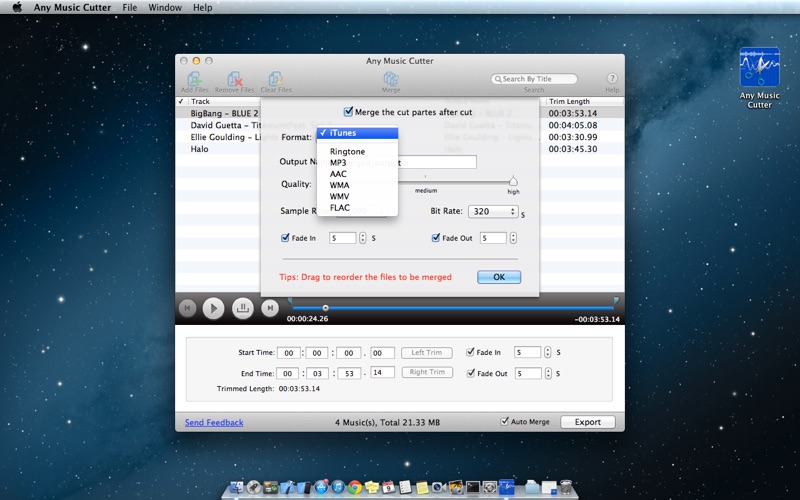
Task: Open Finder from the dock
Action: 237,487
